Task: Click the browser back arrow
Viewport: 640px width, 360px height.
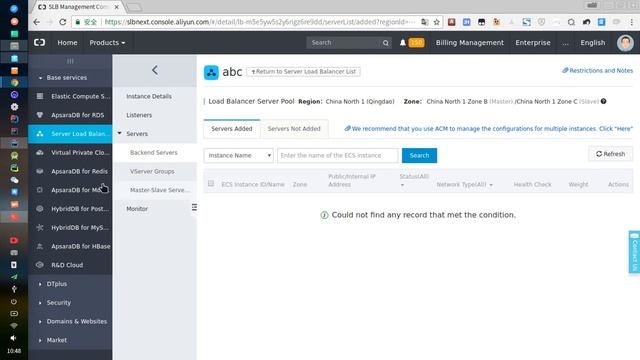Action: tap(36, 22)
